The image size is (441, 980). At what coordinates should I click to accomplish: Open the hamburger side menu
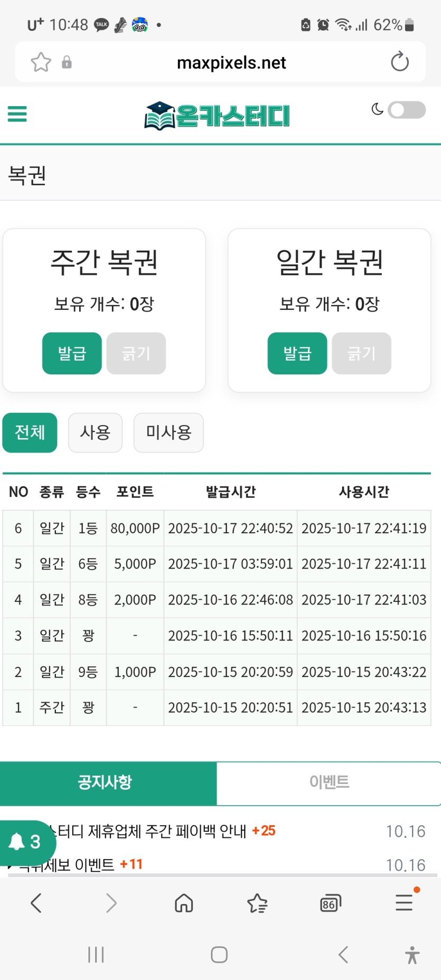point(17,114)
